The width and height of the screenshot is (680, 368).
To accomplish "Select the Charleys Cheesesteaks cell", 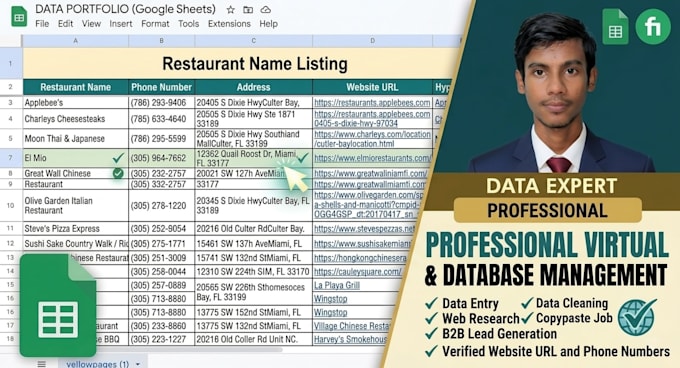I will point(75,119).
